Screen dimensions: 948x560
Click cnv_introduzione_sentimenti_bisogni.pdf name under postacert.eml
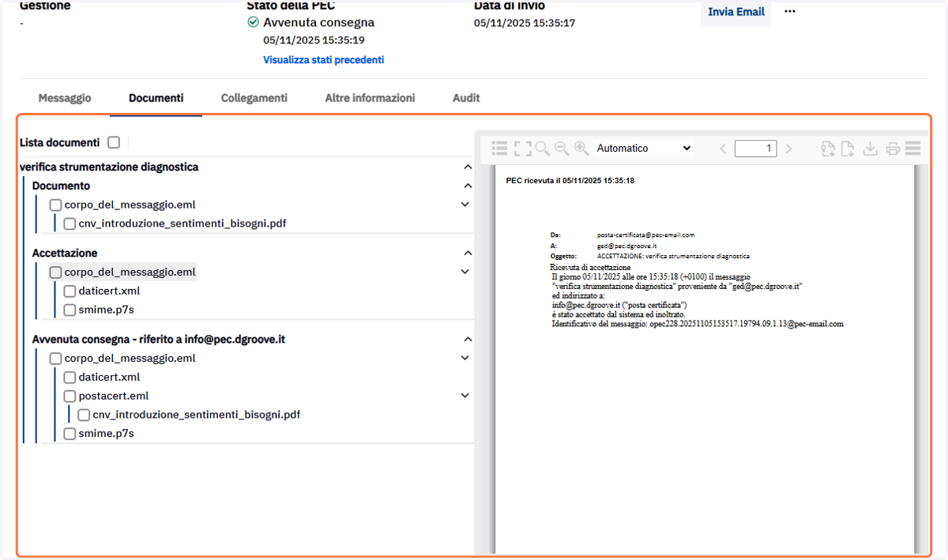click(x=197, y=415)
